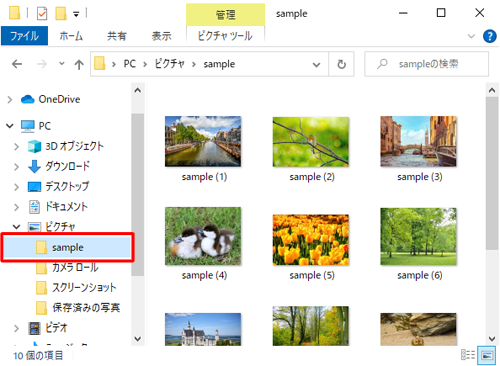Select the sample (3) Venice thumbnail
The width and height of the screenshot is (500, 366).
tap(418, 141)
